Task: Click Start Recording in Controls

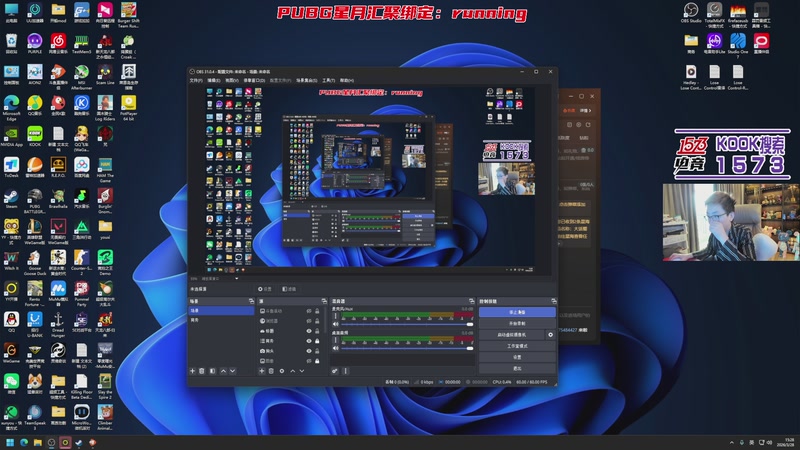Action: click(517, 323)
